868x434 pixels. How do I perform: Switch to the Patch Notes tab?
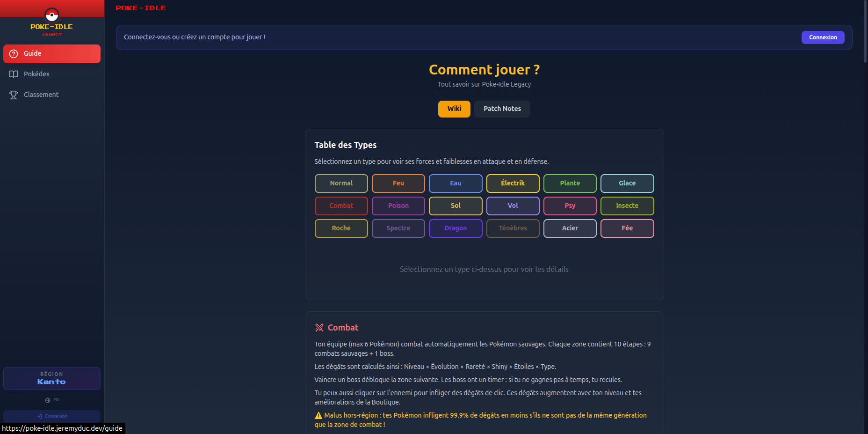pos(502,109)
